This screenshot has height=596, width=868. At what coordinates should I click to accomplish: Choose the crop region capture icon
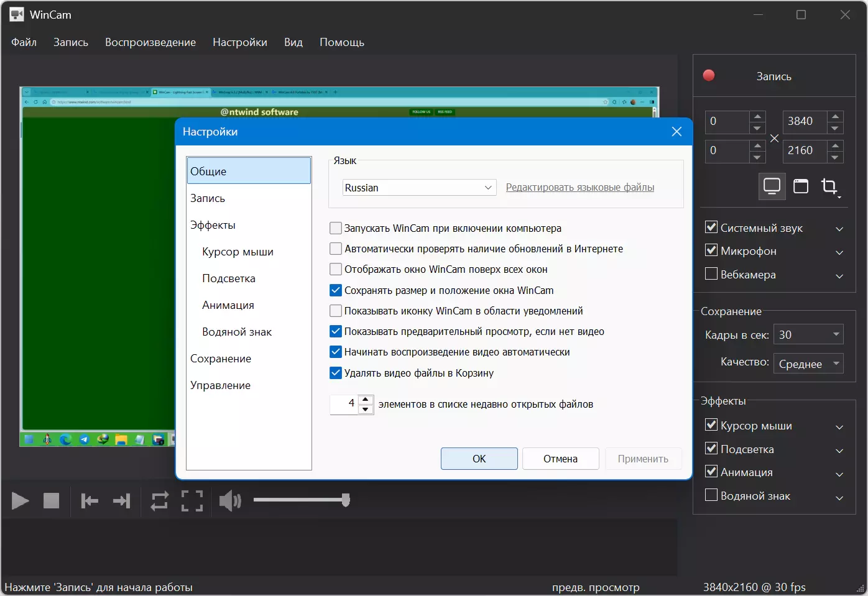[x=829, y=186]
